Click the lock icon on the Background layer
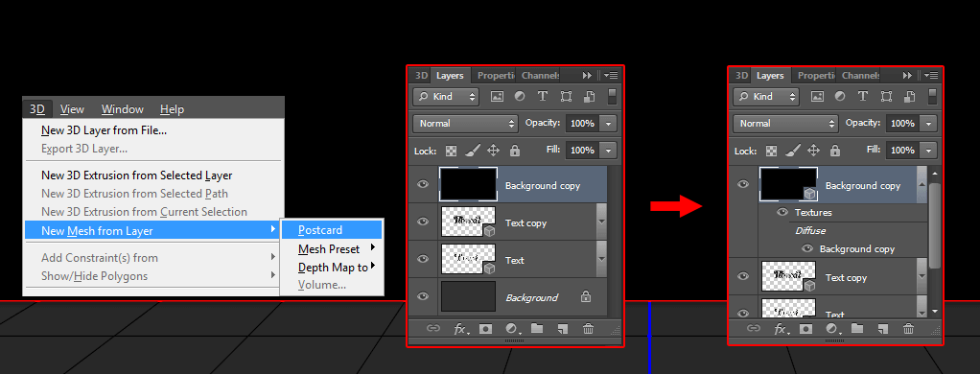The height and width of the screenshot is (374, 980). click(x=586, y=297)
